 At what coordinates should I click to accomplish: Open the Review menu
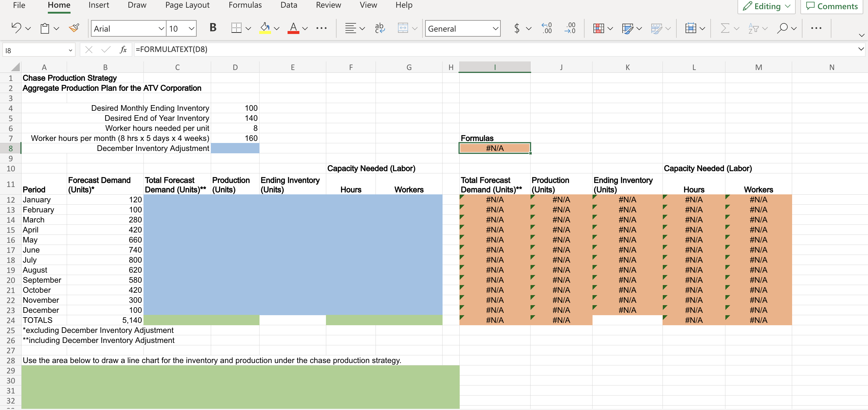328,5
